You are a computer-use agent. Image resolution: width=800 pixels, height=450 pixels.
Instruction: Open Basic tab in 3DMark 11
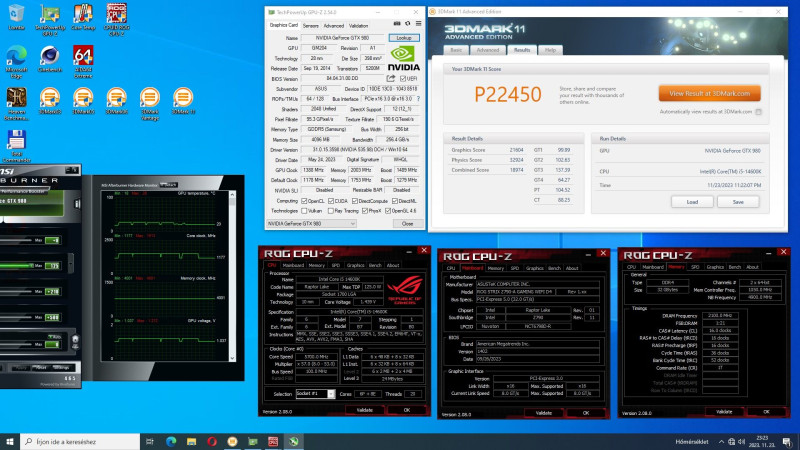(x=456, y=50)
